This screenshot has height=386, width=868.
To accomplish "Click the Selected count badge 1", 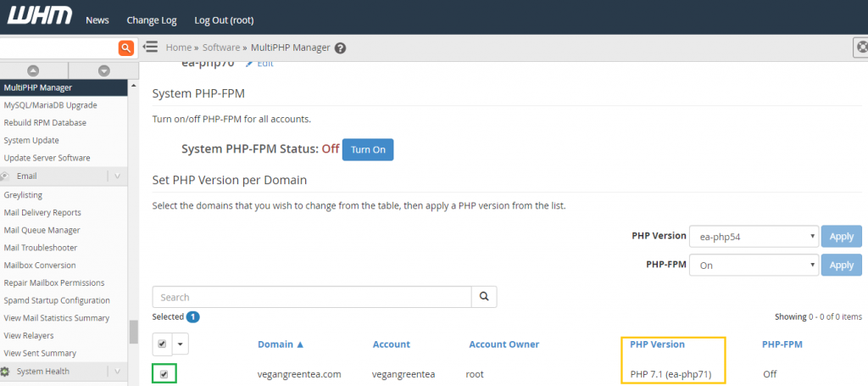I will 192,317.
